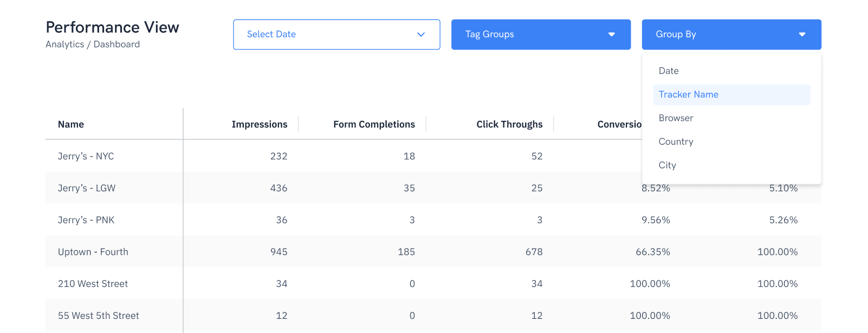Select City from the grouping options
The image size is (868, 333).
[x=667, y=165]
